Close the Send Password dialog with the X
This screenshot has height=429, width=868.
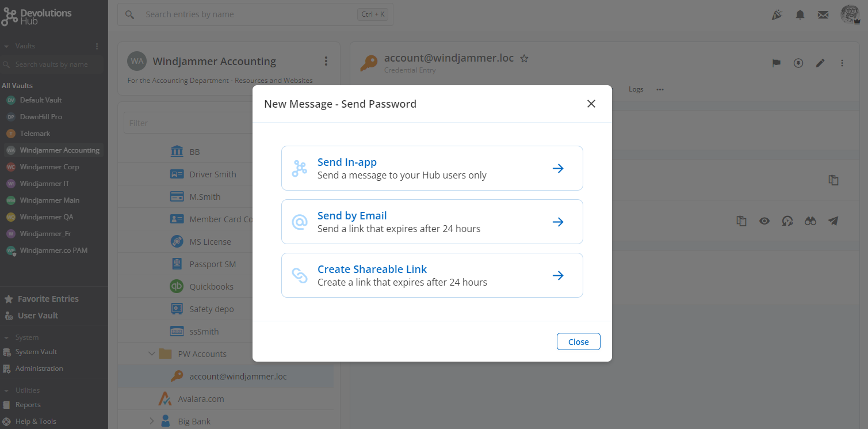tap(591, 104)
